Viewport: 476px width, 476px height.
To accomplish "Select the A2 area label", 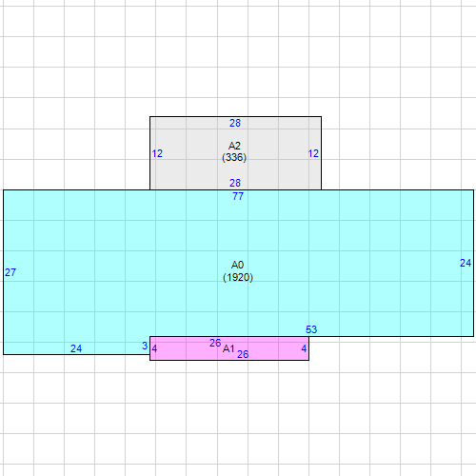I will [x=234, y=146].
